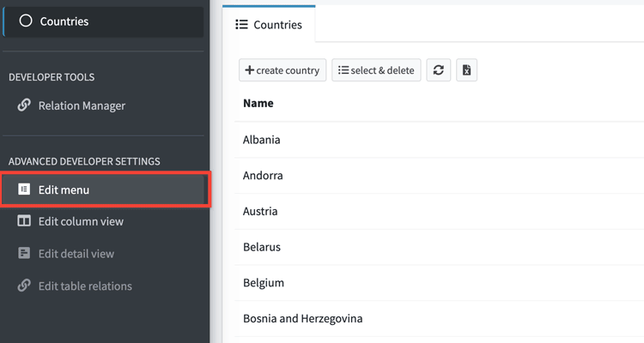The width and height of the screenshot is (644, 343).
Task: Open Edit column view settings
Action: (x=81, y=221)
